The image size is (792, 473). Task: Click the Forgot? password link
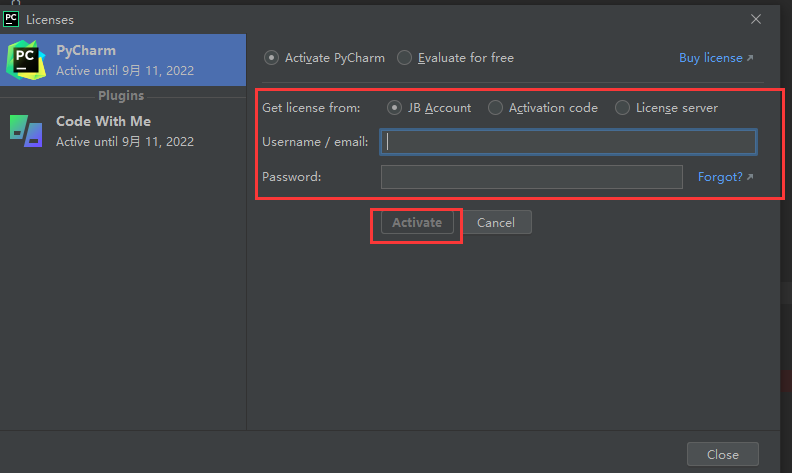point(720,177)
